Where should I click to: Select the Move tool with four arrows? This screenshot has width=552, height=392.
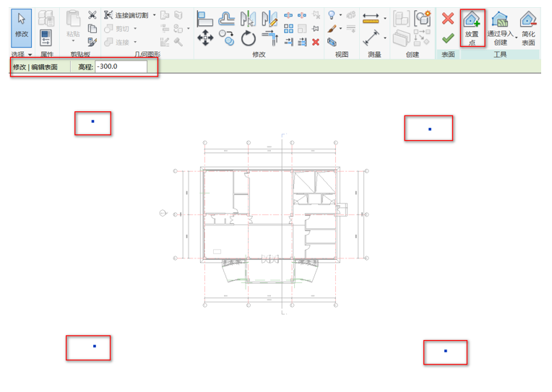(x=205, y=38)
